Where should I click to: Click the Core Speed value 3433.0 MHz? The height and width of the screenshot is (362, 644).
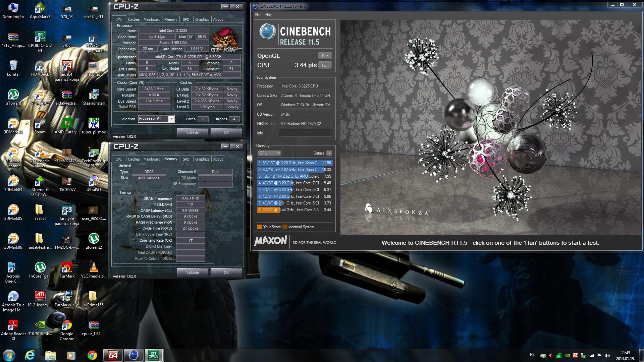point(154,89)
